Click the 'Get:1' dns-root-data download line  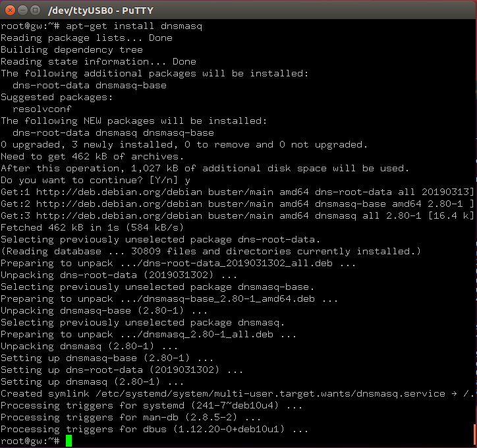coord(238,192)
